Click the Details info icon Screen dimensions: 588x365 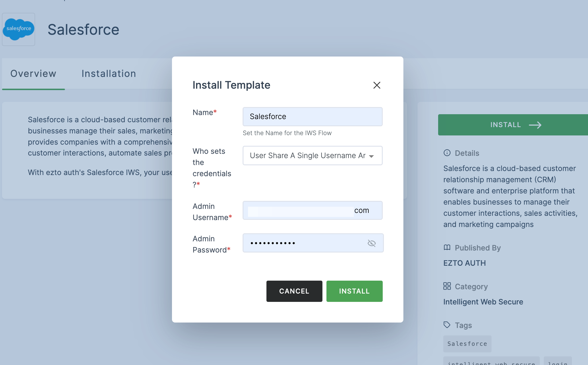pyautogui.click(x=447, y=153)
